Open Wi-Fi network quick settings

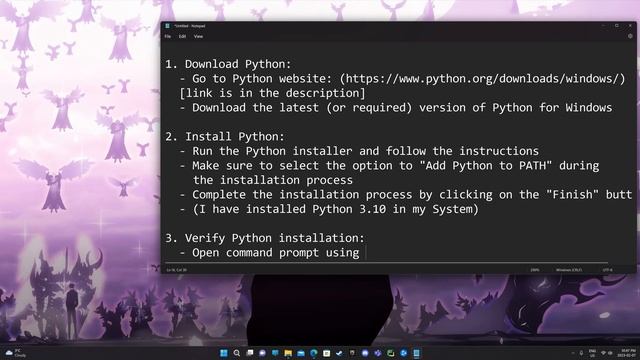coord(603,353)
